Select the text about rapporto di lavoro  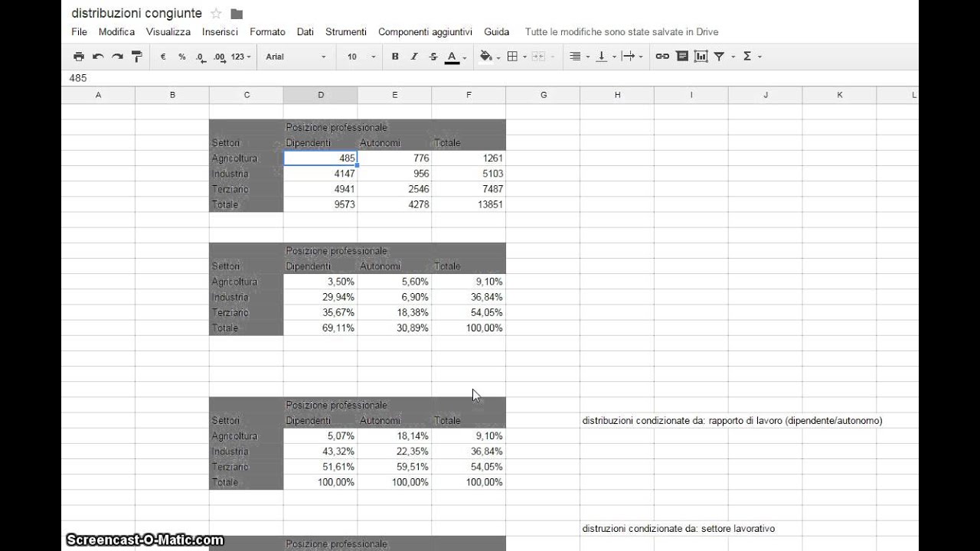click(732, 421)
